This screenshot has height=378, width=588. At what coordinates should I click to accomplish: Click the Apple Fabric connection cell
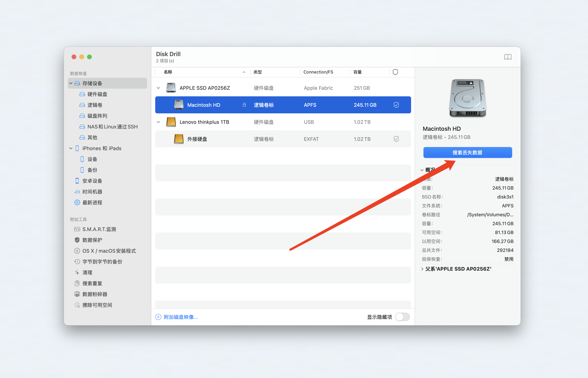318,88
